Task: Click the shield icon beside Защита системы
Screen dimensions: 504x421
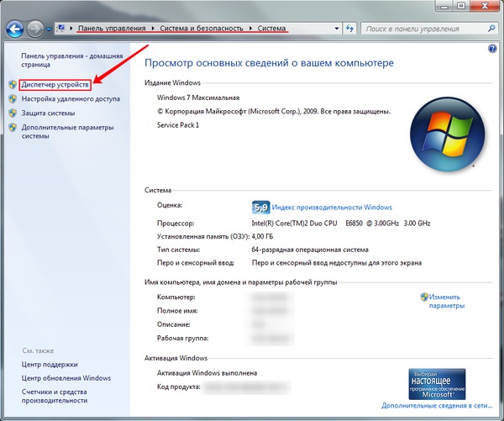Action: coord(13,113)
